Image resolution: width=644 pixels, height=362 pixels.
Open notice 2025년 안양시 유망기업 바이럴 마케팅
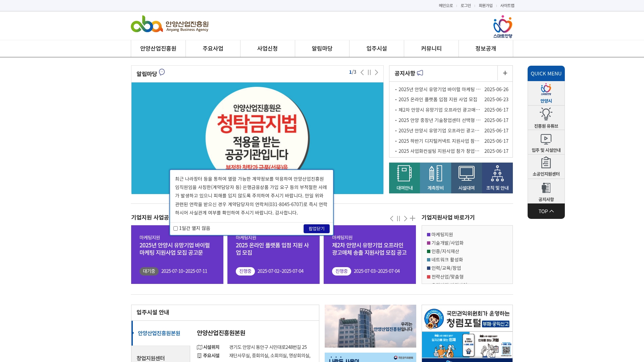point(439,89)
